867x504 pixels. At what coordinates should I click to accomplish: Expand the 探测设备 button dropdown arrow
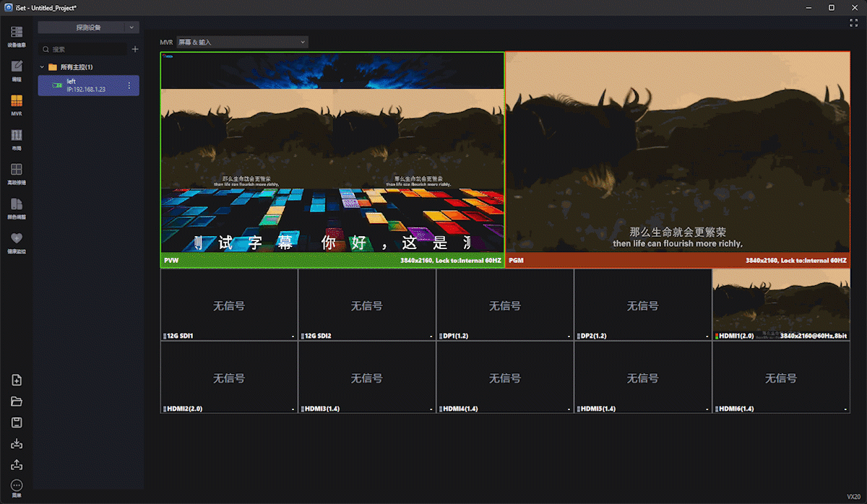[x=131, y=27]
